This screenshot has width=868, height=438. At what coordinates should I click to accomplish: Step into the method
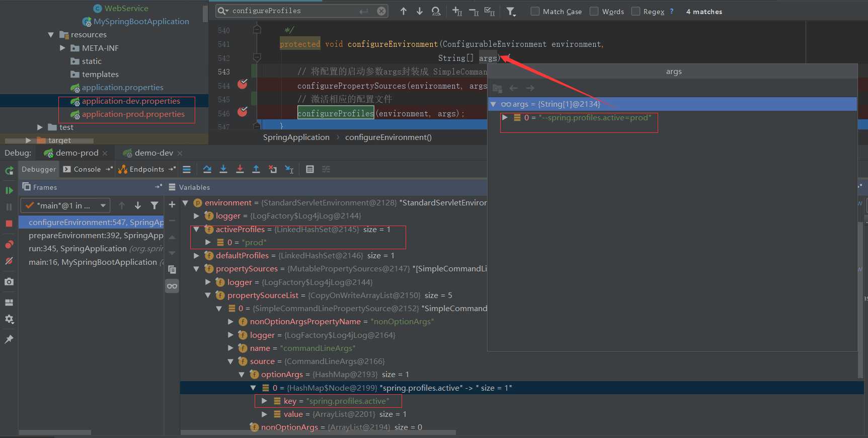(x=223, y=169)
